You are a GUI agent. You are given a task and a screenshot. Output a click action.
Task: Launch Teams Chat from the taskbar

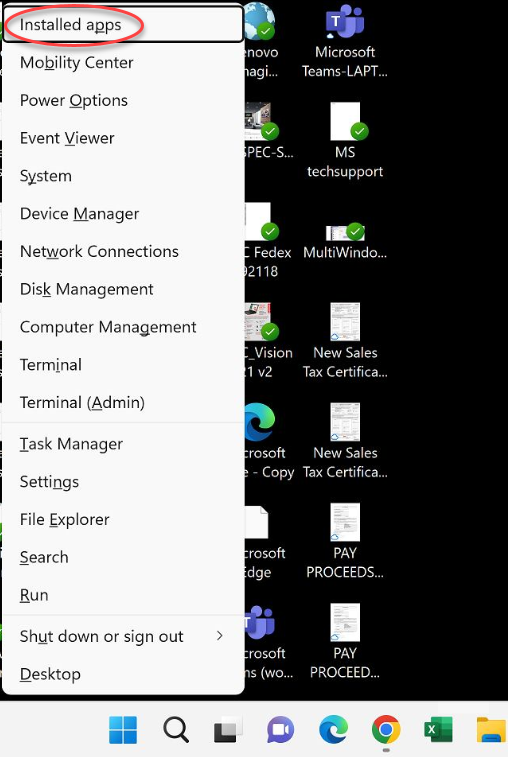(281, 729)
